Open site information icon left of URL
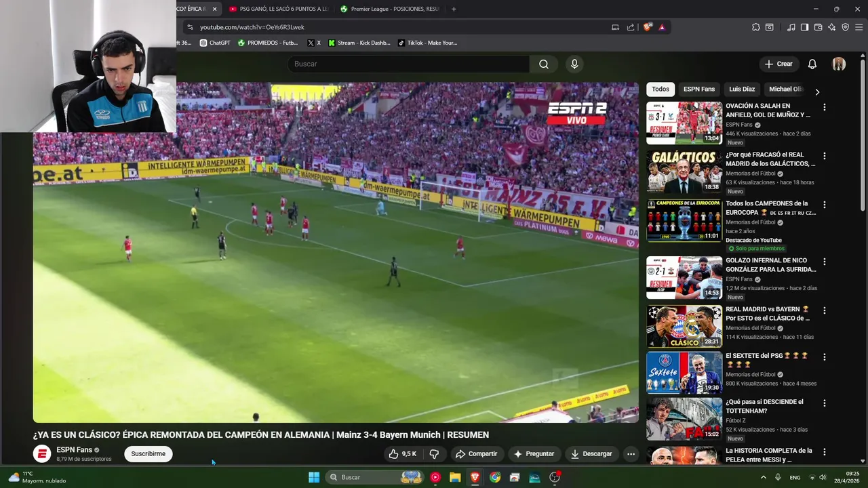The image size is (868, 488). (191, 27)
